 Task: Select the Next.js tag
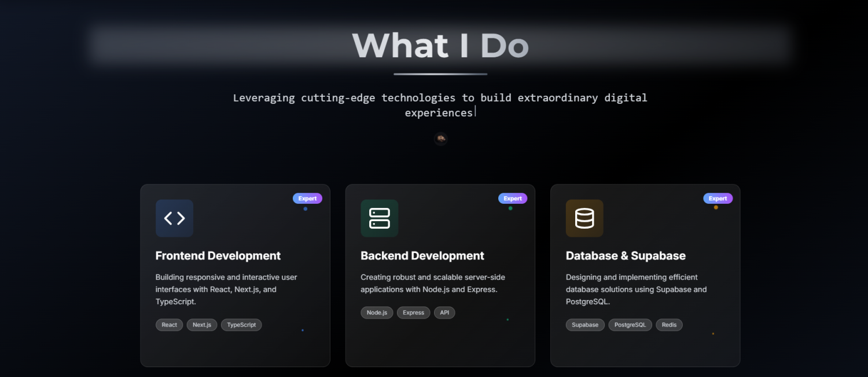tap(202, 325)
